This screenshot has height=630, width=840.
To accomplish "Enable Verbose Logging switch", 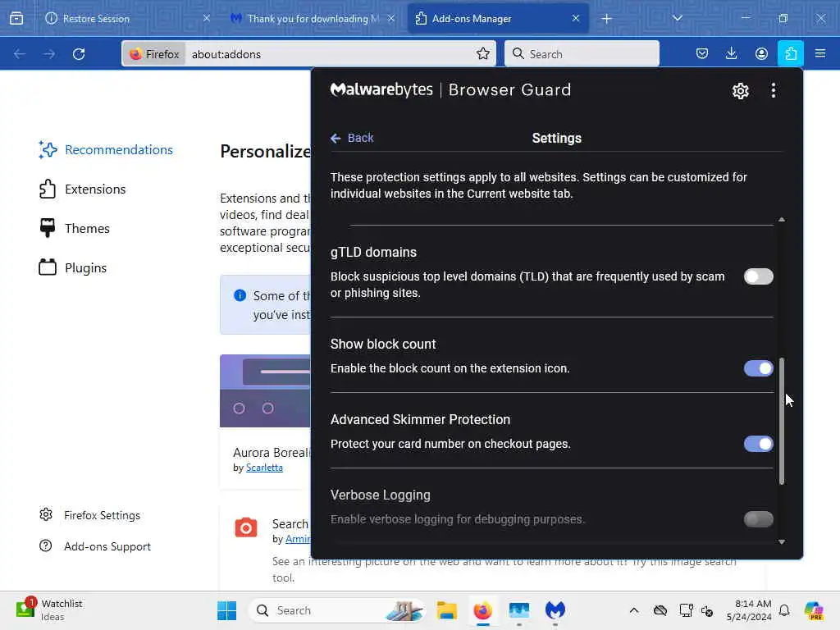I will tap(758, 519).
